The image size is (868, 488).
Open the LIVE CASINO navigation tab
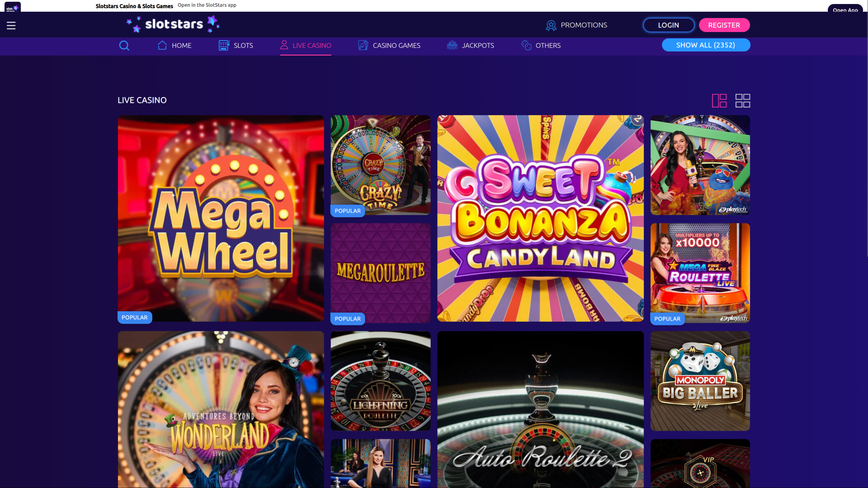click(x=311, y=45)
